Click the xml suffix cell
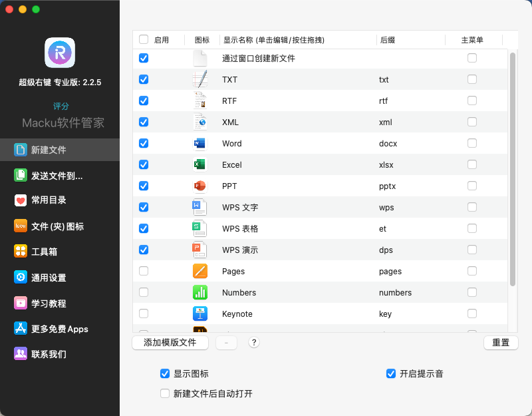The width and height of the screenshot is (532, 416). (386, 122)
